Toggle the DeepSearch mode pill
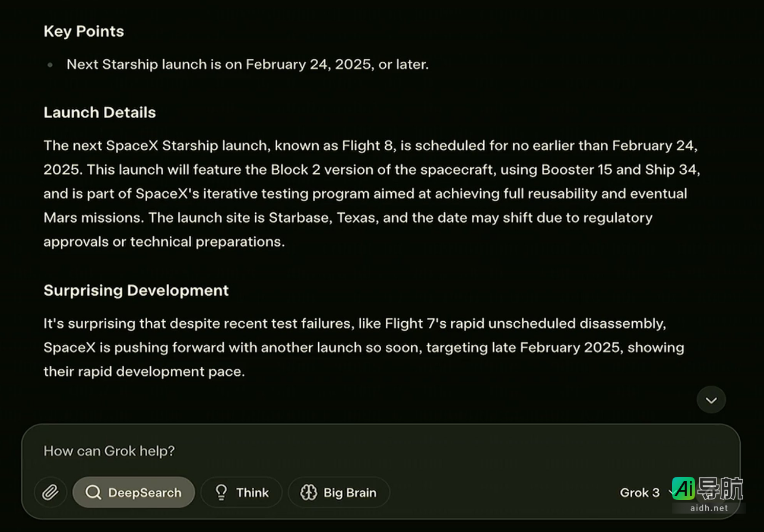This screenshot has width=764, height=532. coord(134,492)
